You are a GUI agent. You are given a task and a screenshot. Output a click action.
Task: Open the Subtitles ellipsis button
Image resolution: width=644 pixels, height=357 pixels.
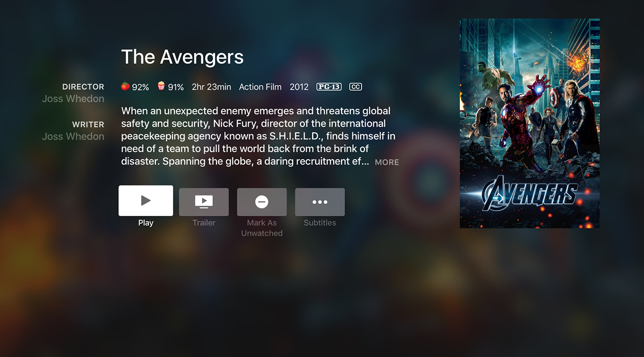[320, 202]
